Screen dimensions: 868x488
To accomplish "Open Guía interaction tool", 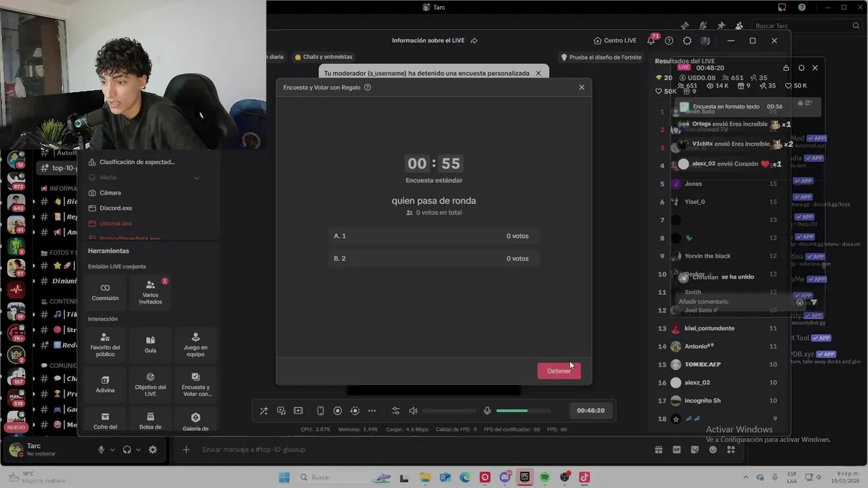I will point(151,344).
